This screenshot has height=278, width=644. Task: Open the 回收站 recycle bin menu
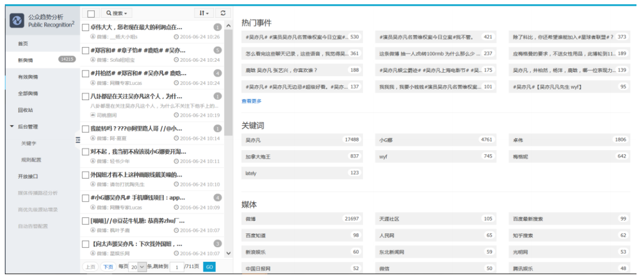(25, 110)
